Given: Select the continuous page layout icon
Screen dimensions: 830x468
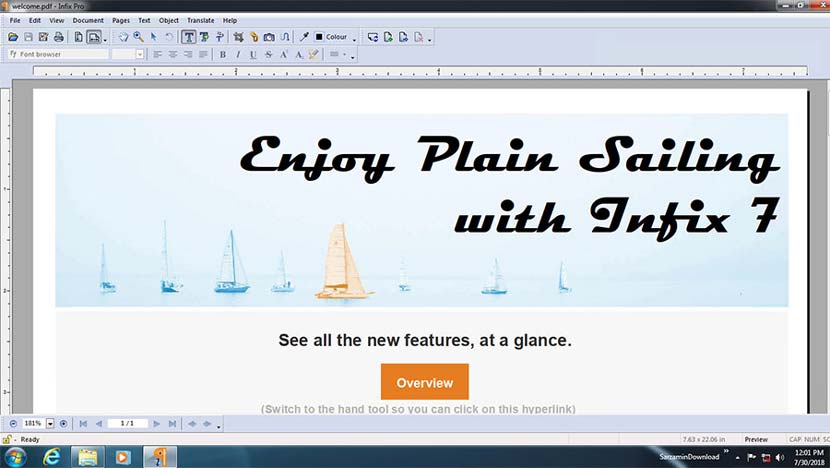Looking at the screenshot, I should point(94,37).
